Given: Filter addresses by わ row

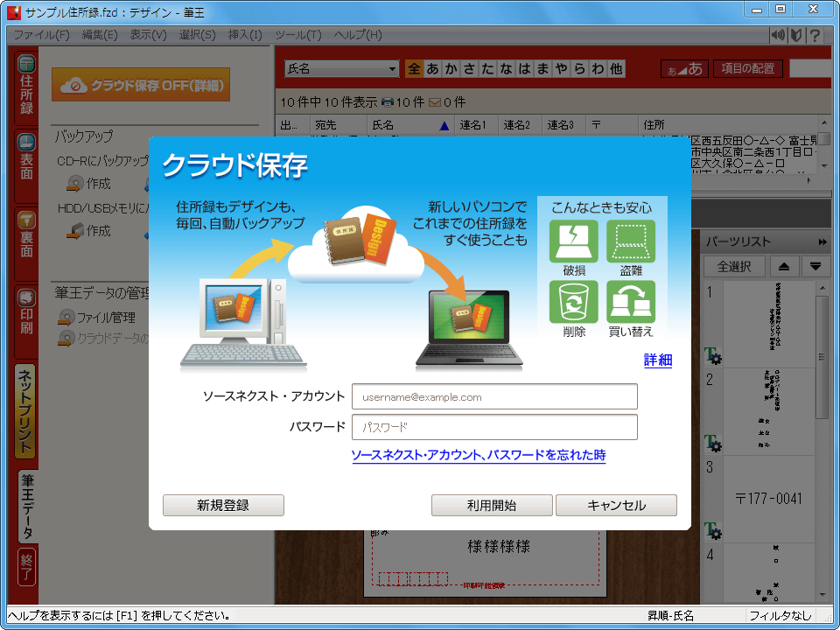Looking at the screenshot, I should (x=598, y=68).
